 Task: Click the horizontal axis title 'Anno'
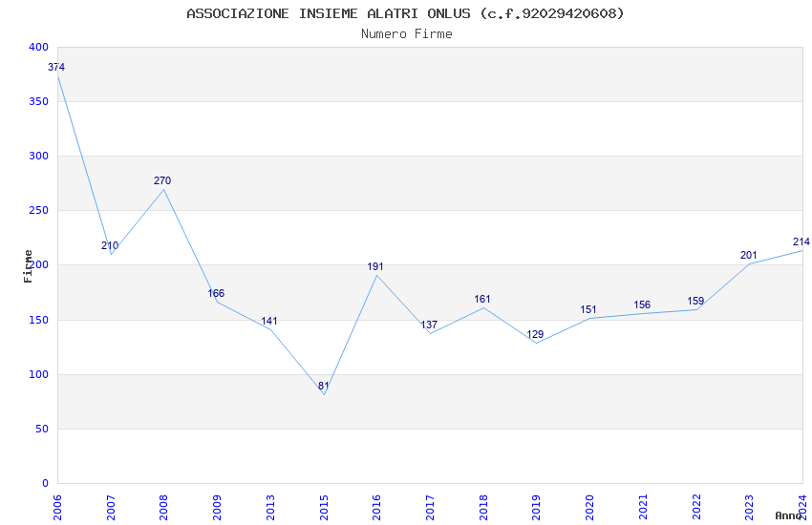pos(788,515)
